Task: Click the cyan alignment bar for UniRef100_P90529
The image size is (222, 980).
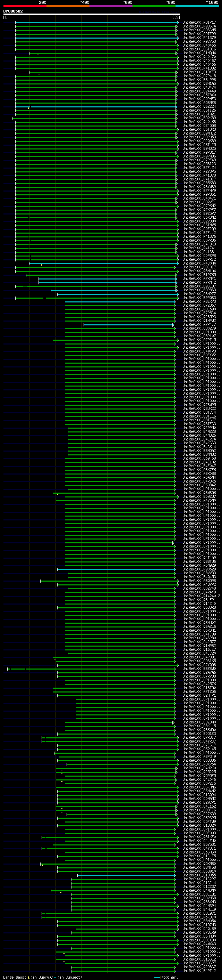Action: (x=117, y=569)
